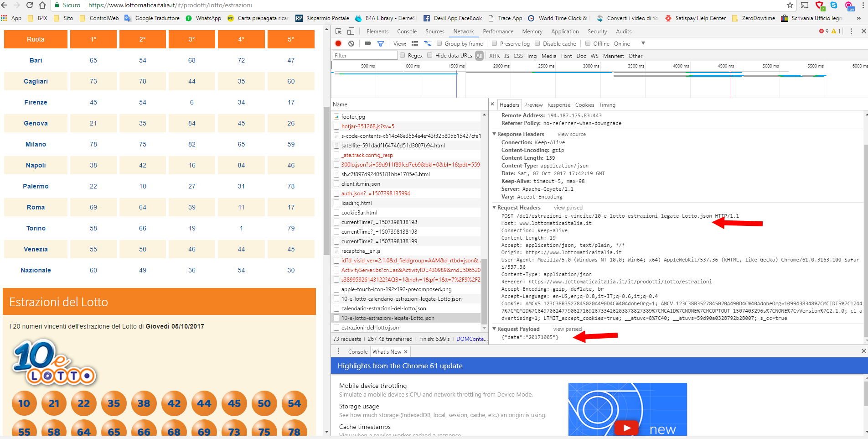Image resolution: width=868 pixels, height=439 pixels.
Task: Activate the DevTools inspect element picker
Action: pos(338,31)
